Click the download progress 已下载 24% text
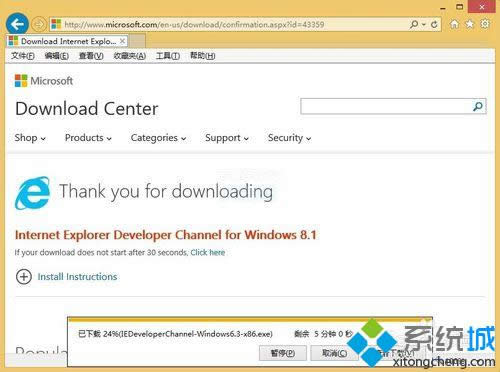Viewport: 500px width, 372px height. pyautogui.click(x=175, y=334)
